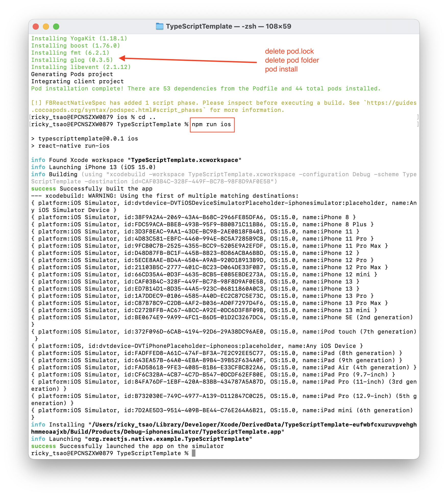
Task: Click the 'npm run ios' command text
Action: click(x=211, y=124)
